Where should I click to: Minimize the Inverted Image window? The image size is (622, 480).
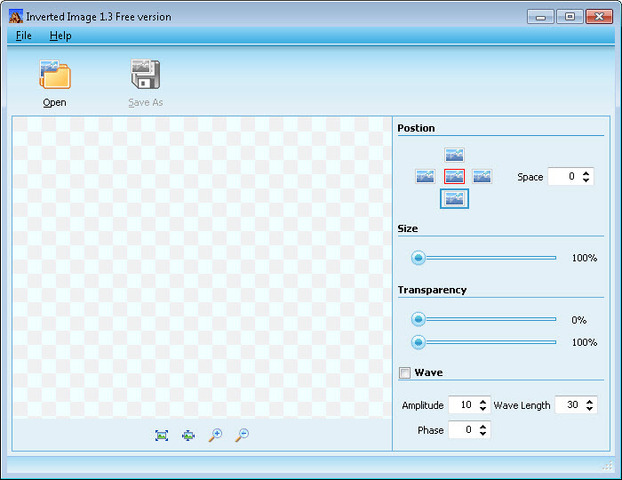pos(540,17)
